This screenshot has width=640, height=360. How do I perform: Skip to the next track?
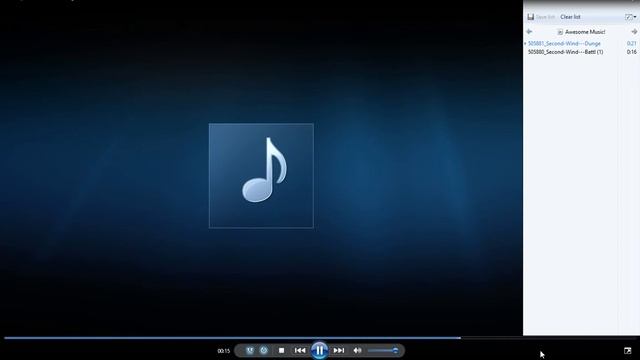(x=338, y=350)
